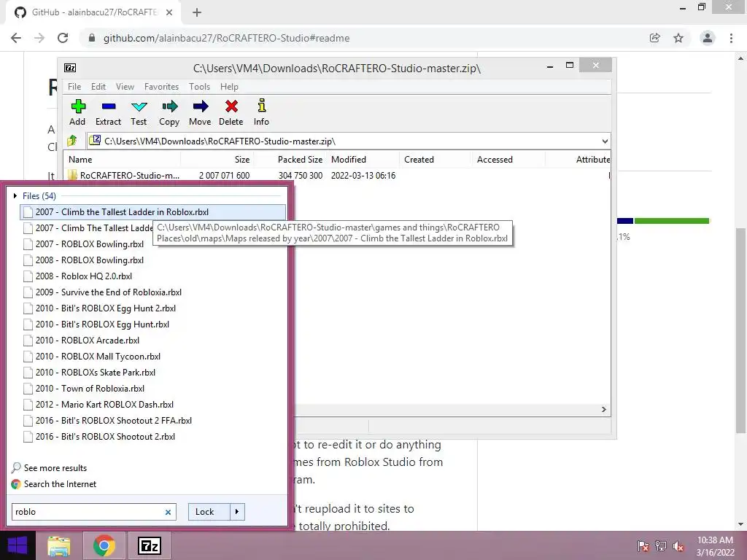The width and height of the screenshot is (747, 560).
Task: Open File Explorer from the taskbar
Action: [59, 546]
